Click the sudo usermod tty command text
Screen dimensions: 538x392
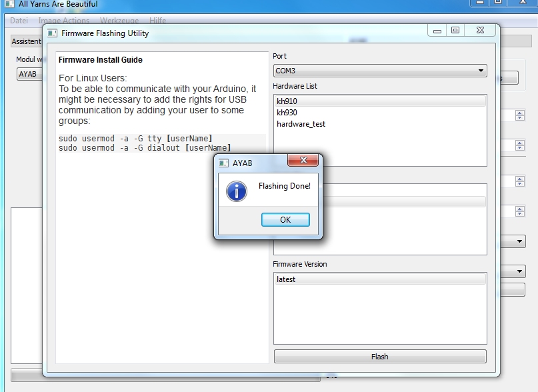(x=135, y=138)
